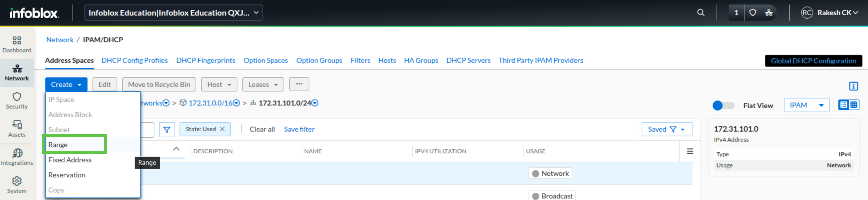The height and width of the screenshot is (200, 868).
Task: Open the IPAM view dropdown
Action: (x=806, y=105)
